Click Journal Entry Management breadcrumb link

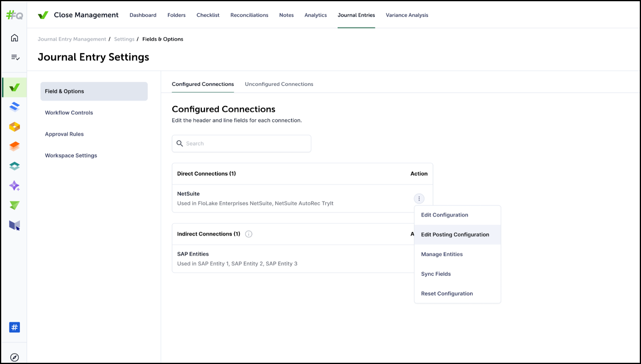click(x=72, y=39)
